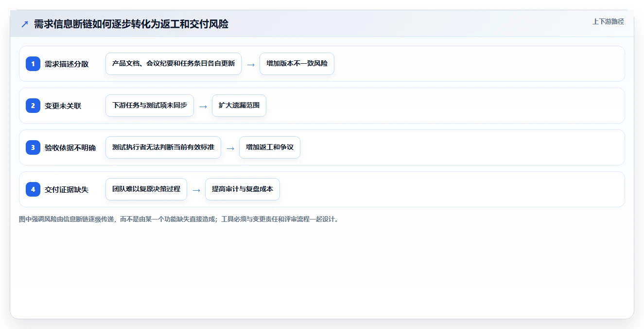Click the 增加返工和争议 box
The image size is (644, 329).
270,147
